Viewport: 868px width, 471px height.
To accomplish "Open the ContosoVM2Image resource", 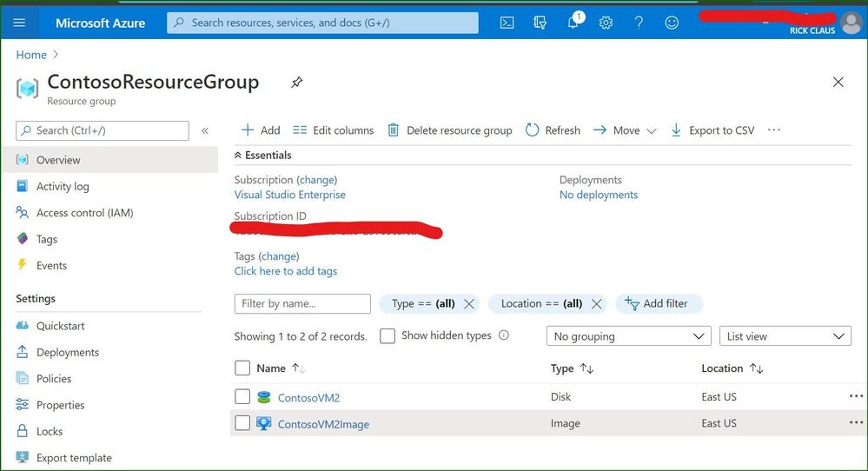I will tap(323, 424).
